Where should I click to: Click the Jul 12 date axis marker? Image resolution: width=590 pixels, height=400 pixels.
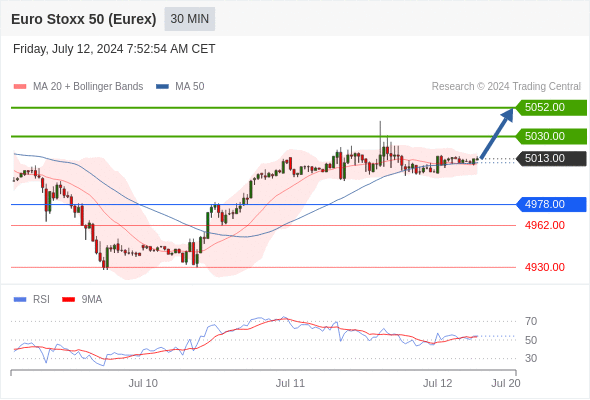437,383
